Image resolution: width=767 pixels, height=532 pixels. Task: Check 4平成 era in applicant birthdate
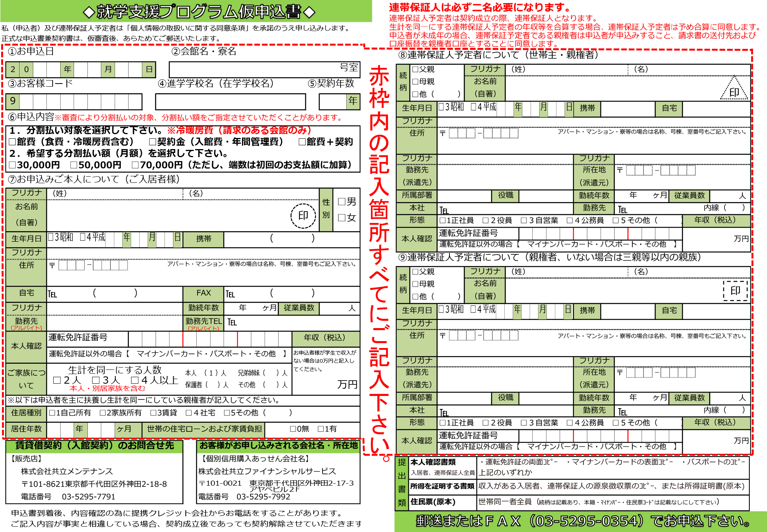82,237
